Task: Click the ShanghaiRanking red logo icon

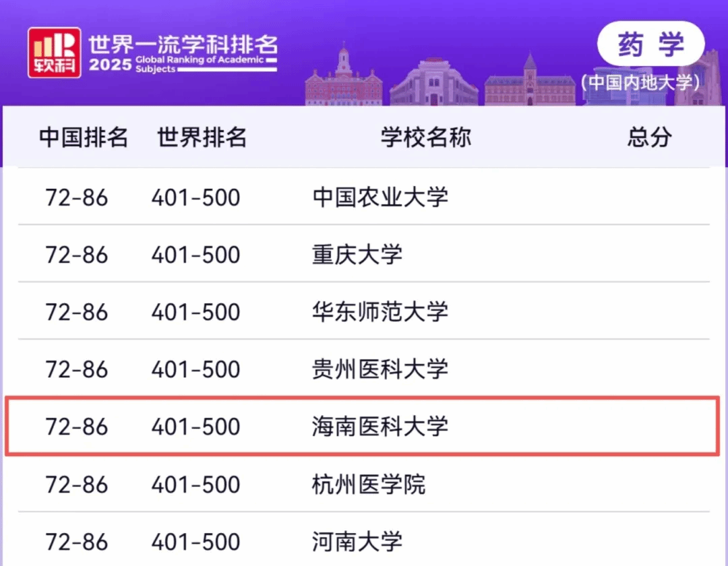Action: [55, 53]
